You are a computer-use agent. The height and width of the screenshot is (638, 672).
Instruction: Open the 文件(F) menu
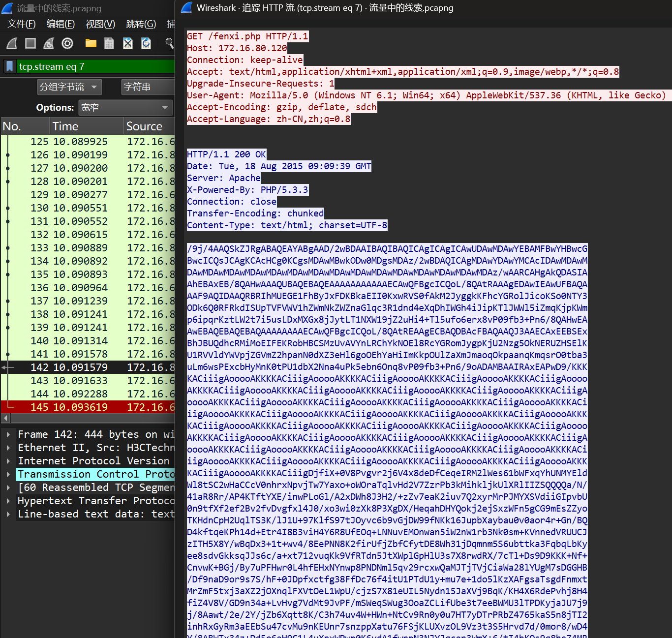coord(22,24)
